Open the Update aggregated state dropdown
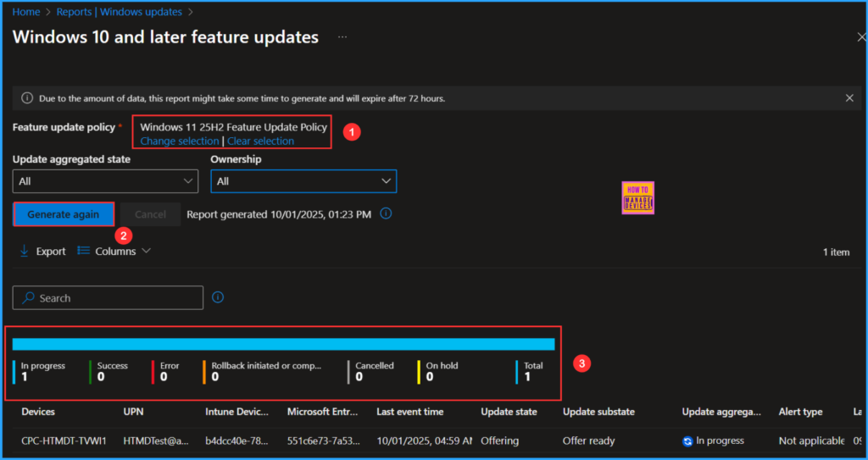This screenshot has height=460, width=868. tap(105, 181)
